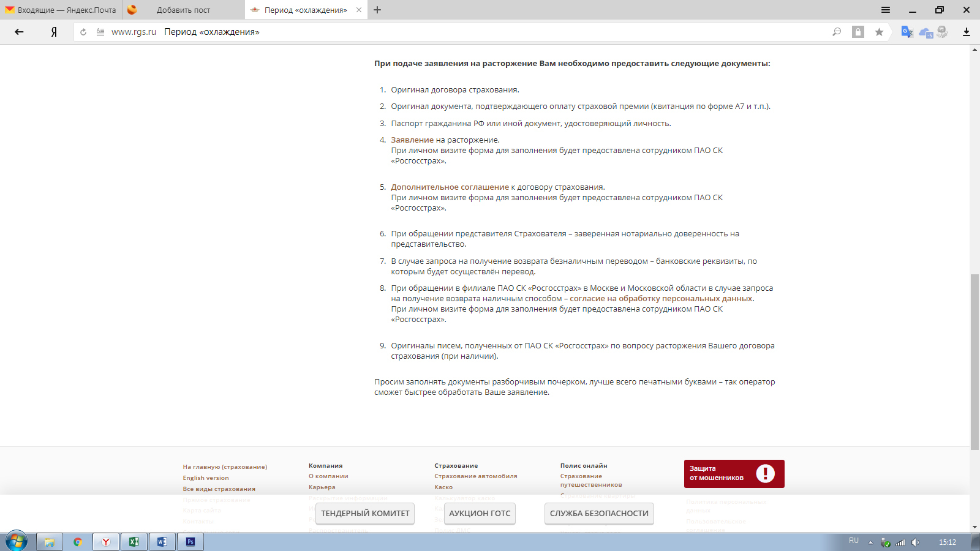Switch to the Входящие — Яндекс.Почта tab
Viewport: 980px width, 551px height.
click(x=61, y=10)
